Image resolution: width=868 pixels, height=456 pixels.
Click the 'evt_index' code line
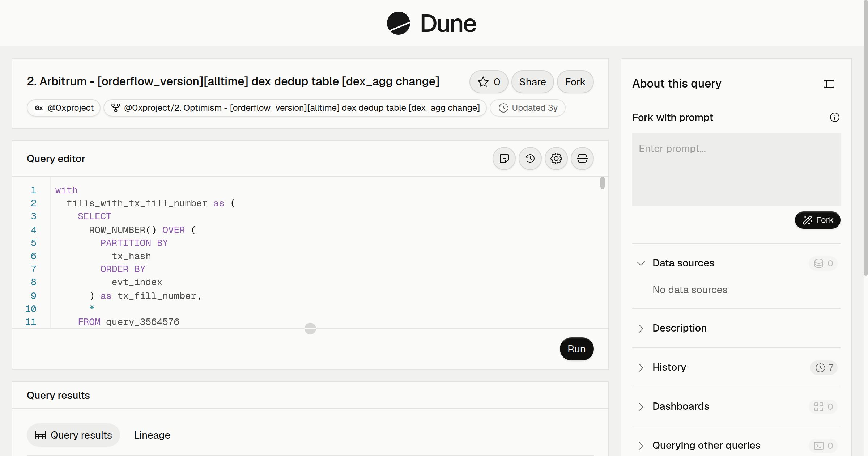[137, 282]
